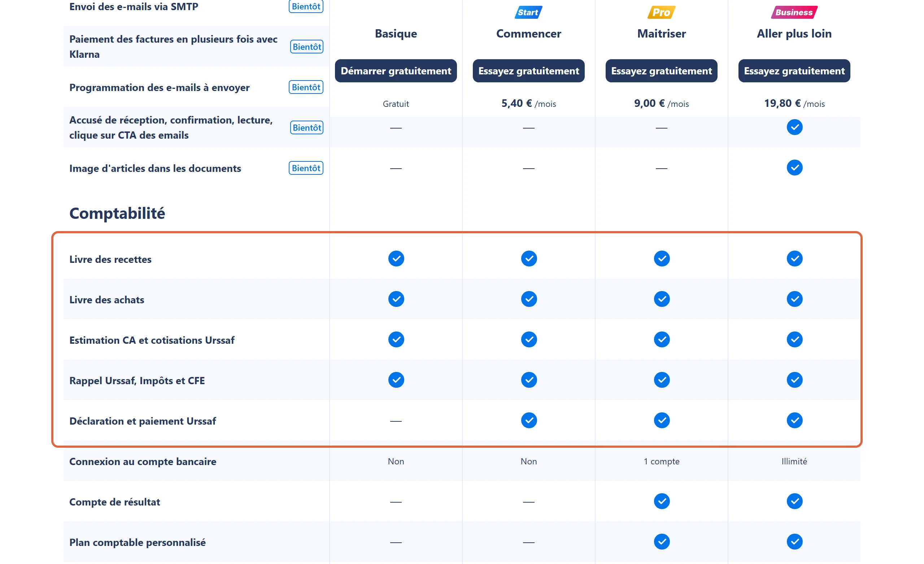Click Pro checkmark for Plan comptable personnalisé
924x564 pixels.
coord(662,542)
